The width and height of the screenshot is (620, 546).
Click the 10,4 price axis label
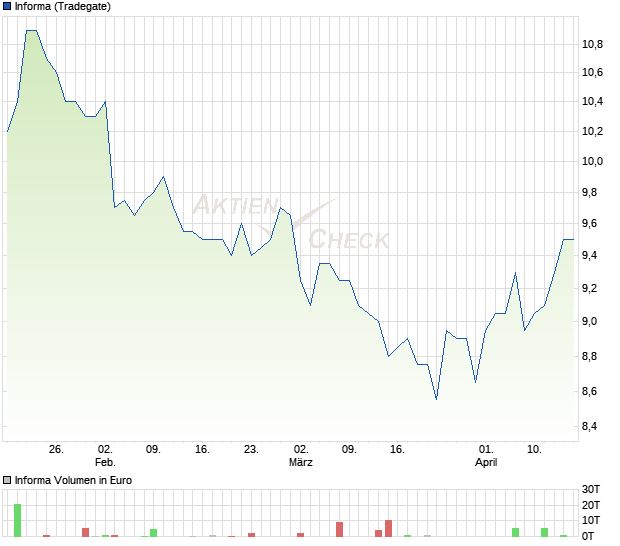click(x=592, y=102)
